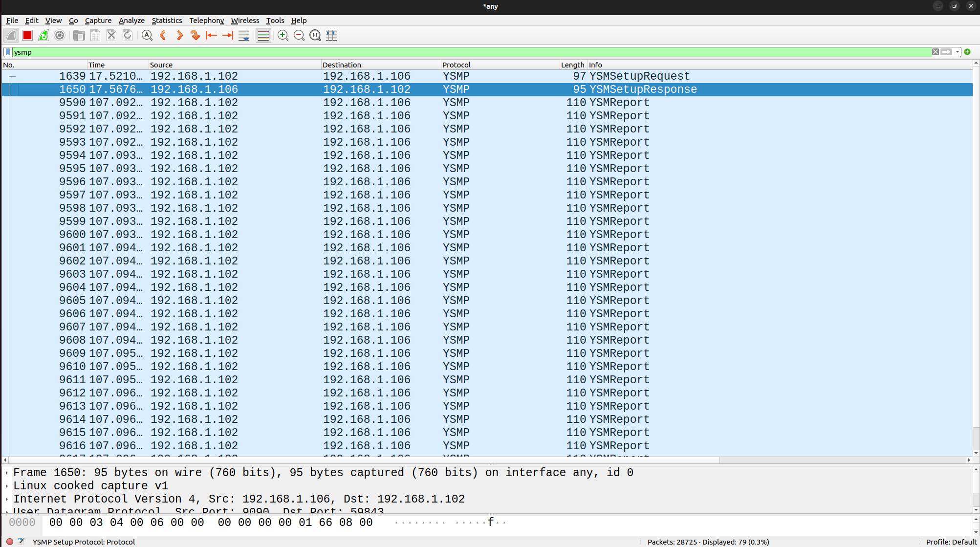
Task: Select packet 9616 YSMReport row
Action: pos(487,446)
